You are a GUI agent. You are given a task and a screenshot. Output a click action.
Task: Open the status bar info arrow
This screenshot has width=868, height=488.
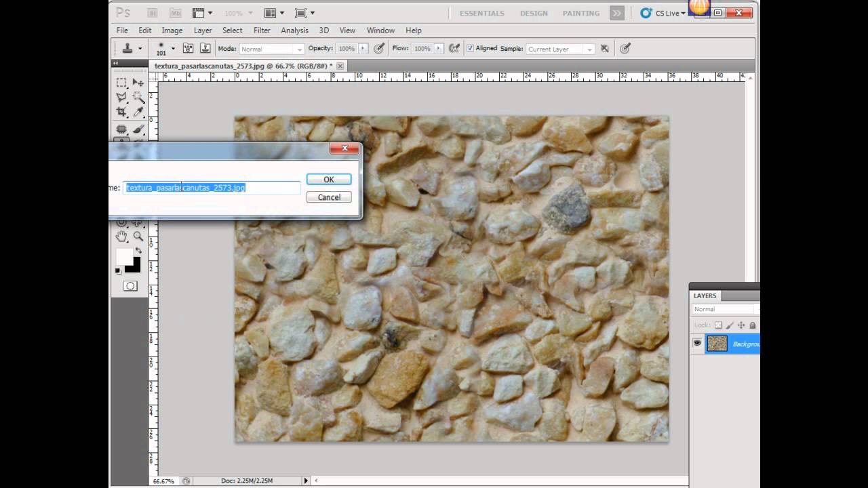(306, 481)
